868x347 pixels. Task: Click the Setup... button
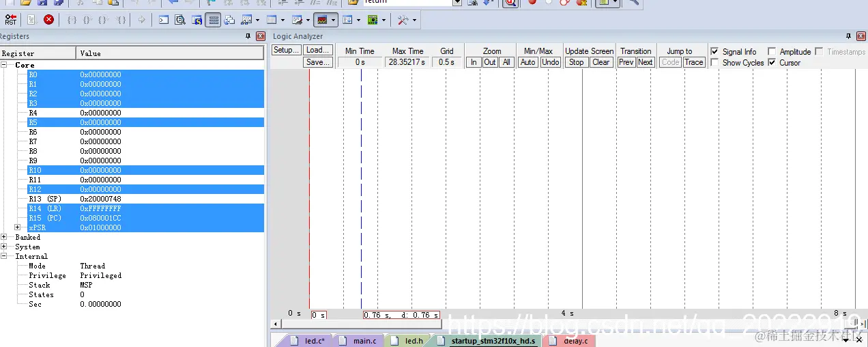click(286, 51)
